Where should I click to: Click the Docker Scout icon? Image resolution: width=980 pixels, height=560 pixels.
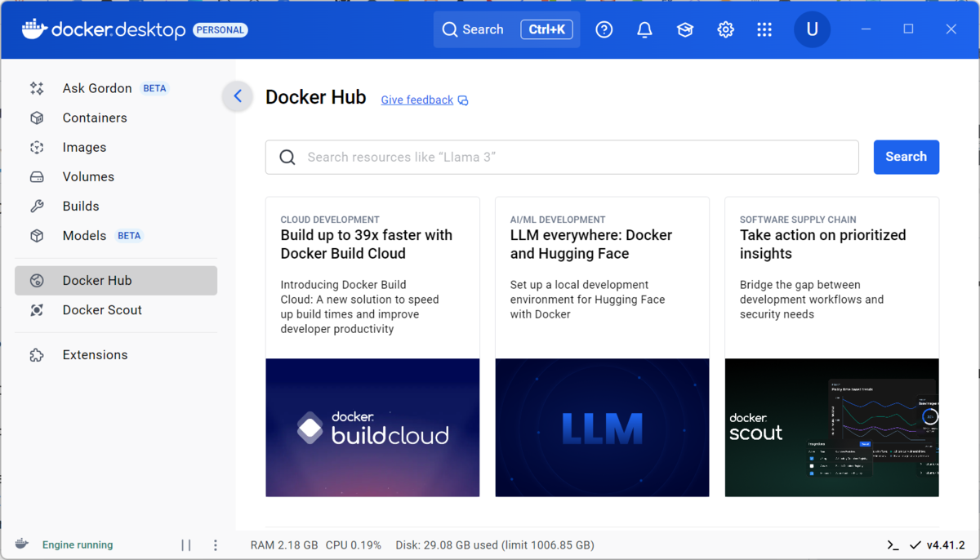37,309
